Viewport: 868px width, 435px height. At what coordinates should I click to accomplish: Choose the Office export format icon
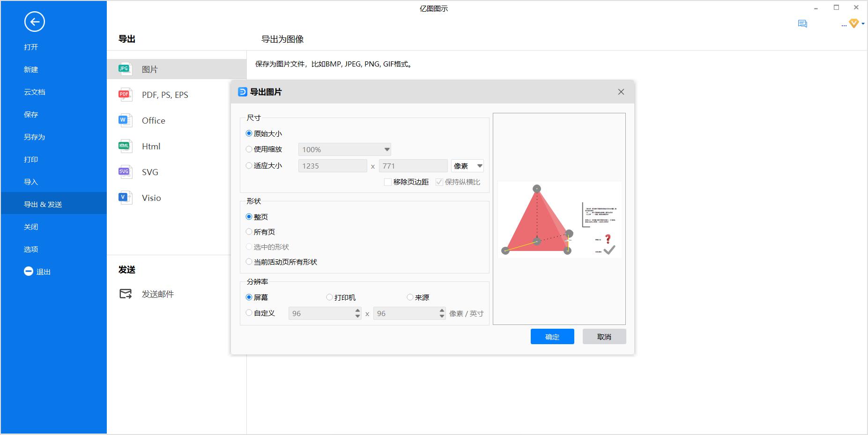pyautogui.click(x=124, y=120)
